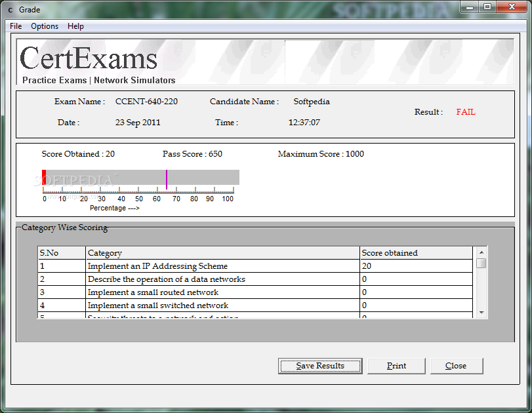Click the category table scrollbar thumb
The height and width of the screenshot is (413, 532).
(481, 263)
